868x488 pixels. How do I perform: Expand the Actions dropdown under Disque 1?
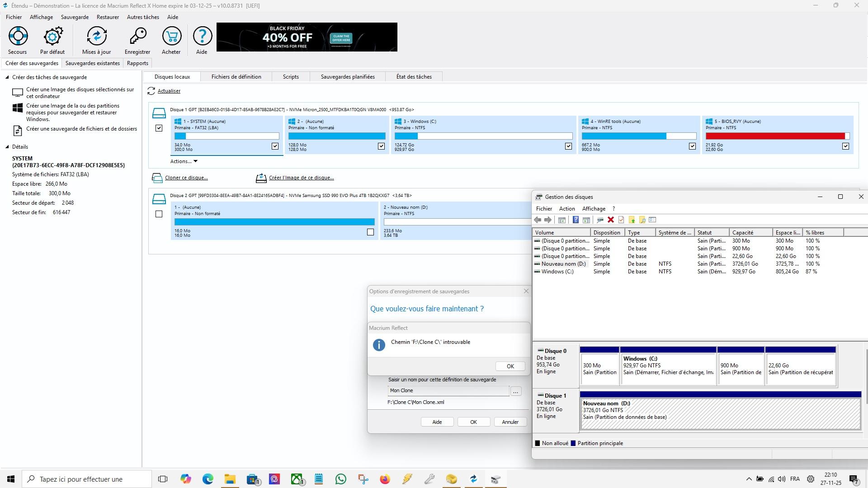coord(184,161)
